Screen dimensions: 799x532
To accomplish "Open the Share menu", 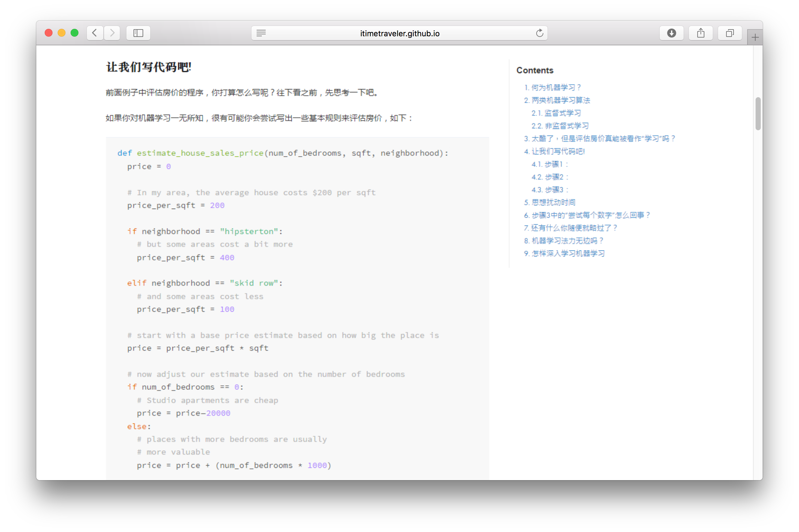I will (x=700, y=33).
